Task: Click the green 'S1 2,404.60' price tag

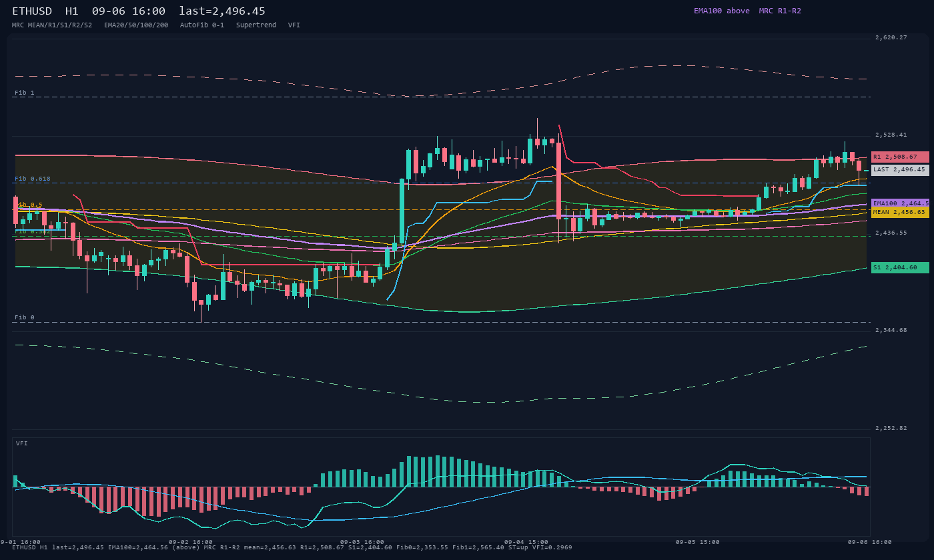Action: [900, 267]
